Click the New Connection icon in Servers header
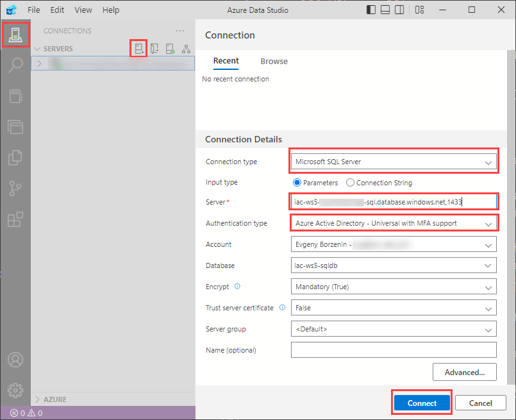The width and height of the screenshot is (516, 420). (139, 49)
